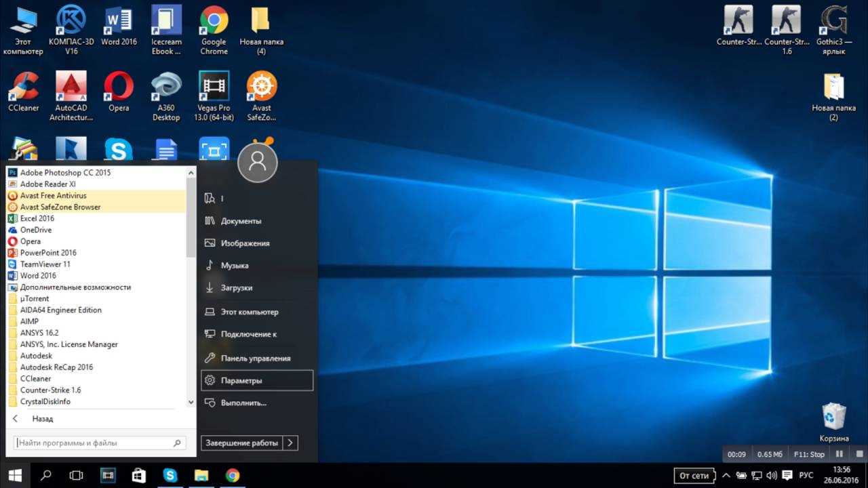868x488 pixels.
Task: Pause the screen recording
Action: tap(840, 454)
